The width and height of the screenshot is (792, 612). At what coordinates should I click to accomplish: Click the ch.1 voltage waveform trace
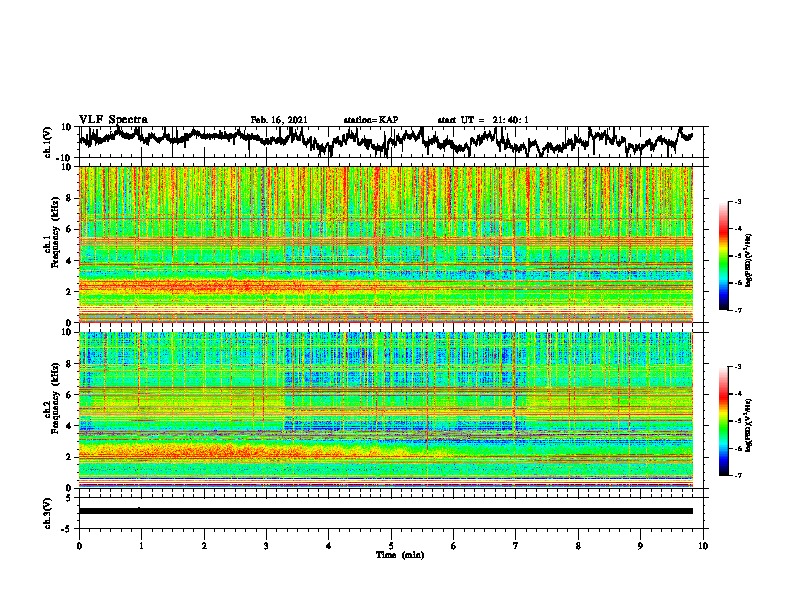coord(386,141)
